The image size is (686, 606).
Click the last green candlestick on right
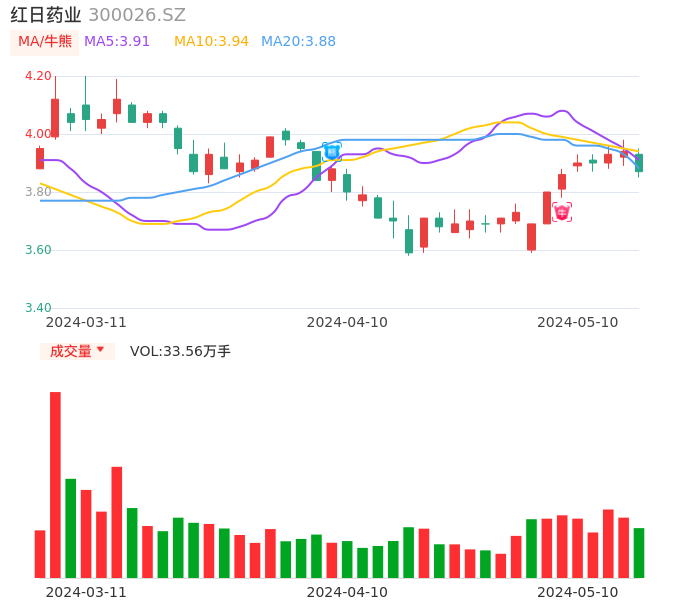coord(639,163)
